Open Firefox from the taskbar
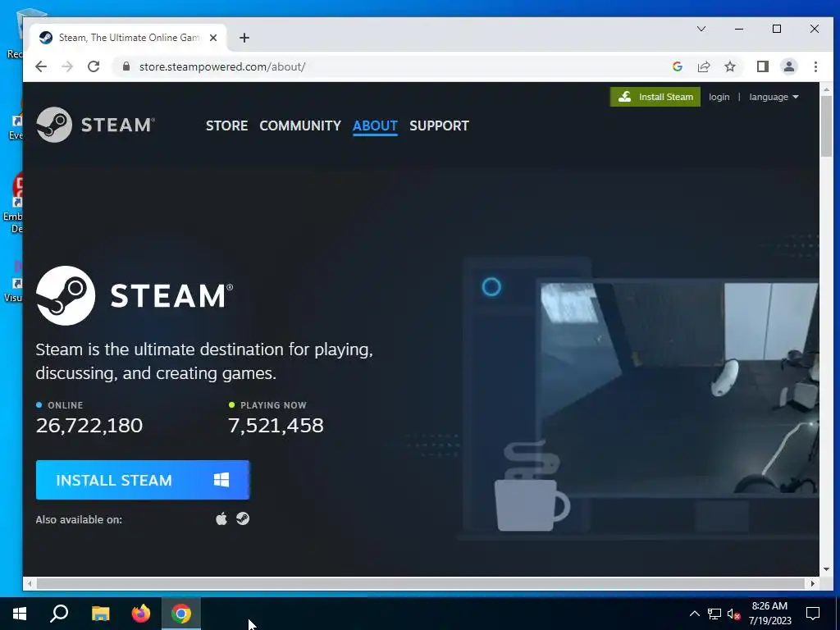 (x=141, y=614)
